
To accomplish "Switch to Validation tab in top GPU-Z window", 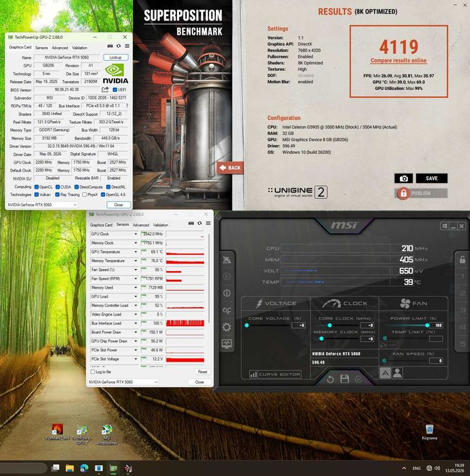I will [x=80, y=48].
